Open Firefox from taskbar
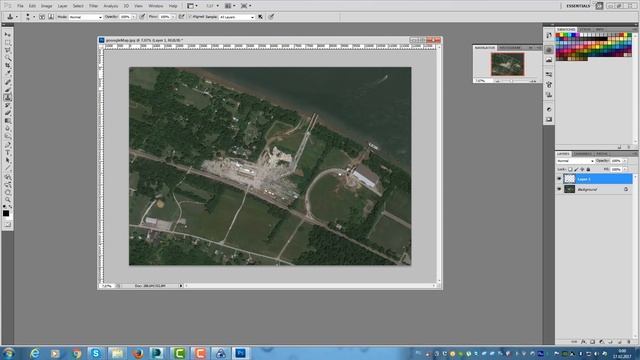Image resolution: width=640 pixels, height=360 pixels. [x=138, y=353]
